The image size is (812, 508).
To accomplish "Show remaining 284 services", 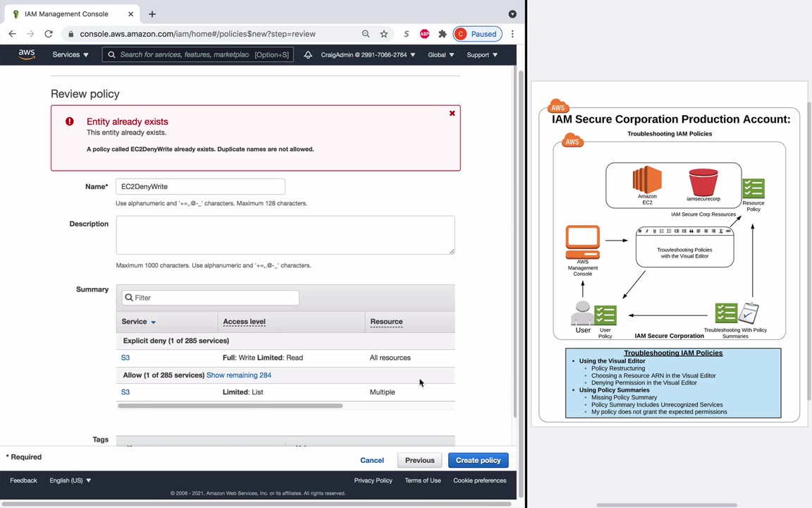I will (239, 375).
